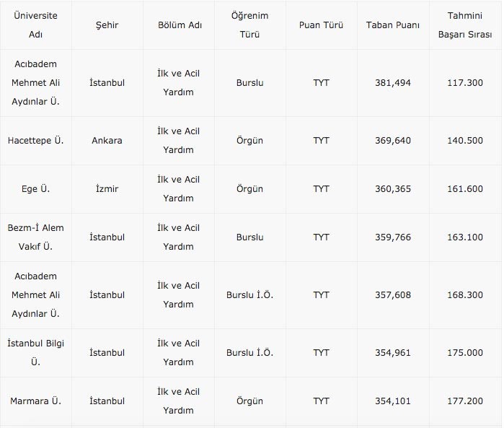Select the İzmir city cell

coord(107,189)
